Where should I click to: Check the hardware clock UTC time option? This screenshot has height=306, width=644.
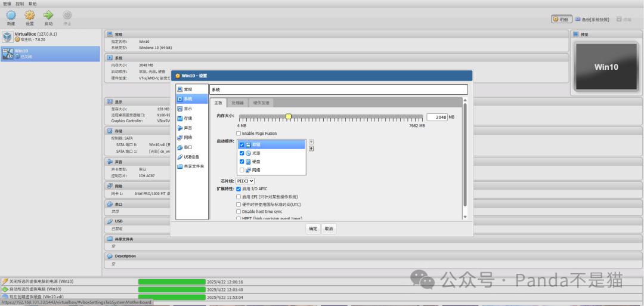coord(239,204)
